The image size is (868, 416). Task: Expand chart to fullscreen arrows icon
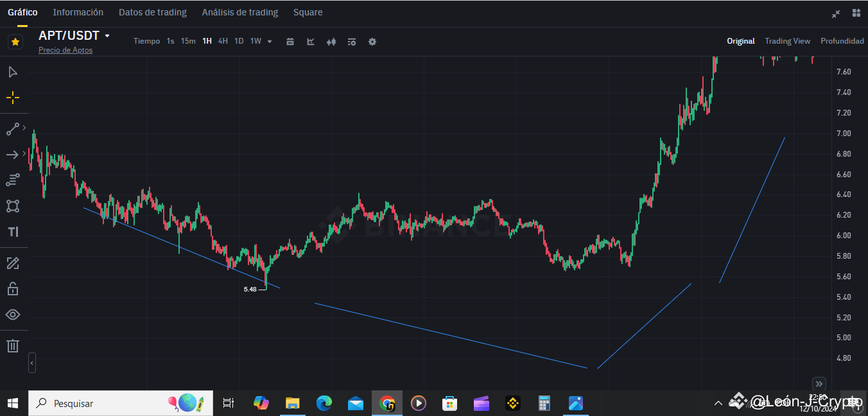click(836, 13)
